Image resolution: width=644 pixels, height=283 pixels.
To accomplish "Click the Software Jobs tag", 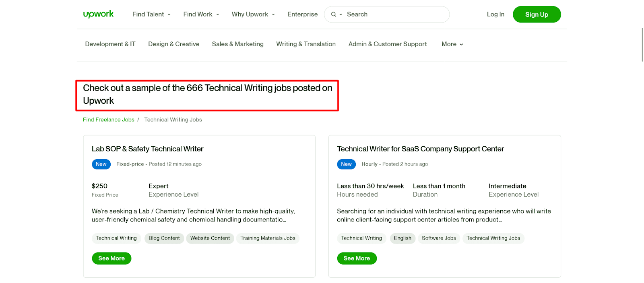I will click(439, 238).
